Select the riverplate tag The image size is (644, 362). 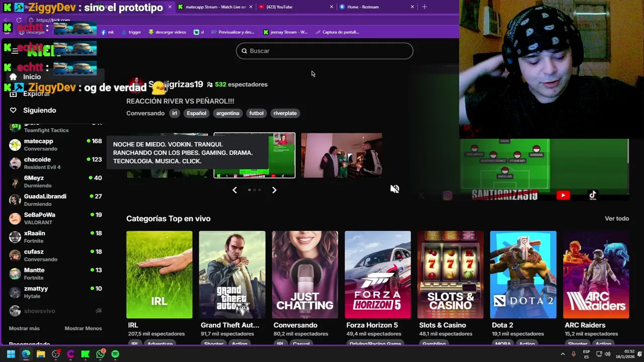(285, 113)
